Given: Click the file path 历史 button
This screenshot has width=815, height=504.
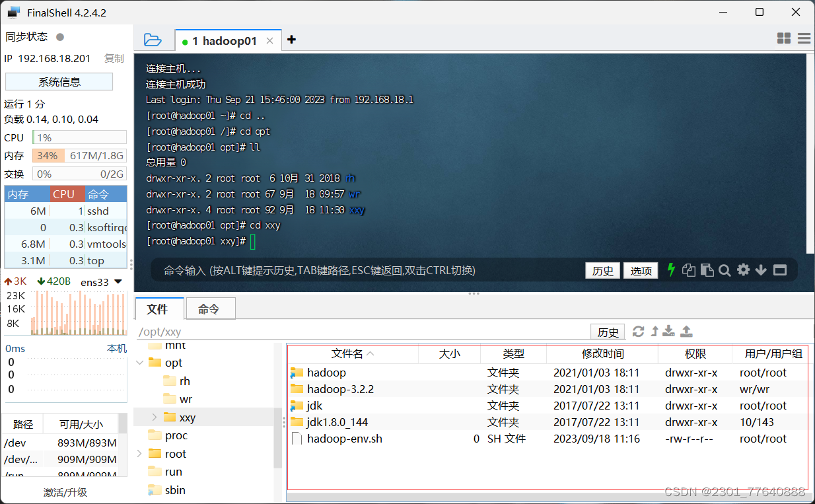Looking at the screenshot, I should (x=608, y=332).
